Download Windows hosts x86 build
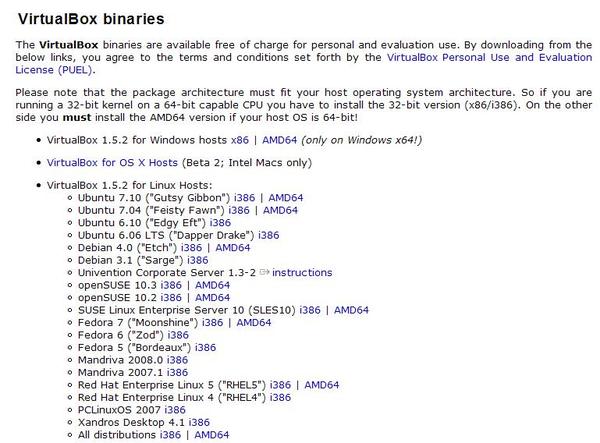Viewport: 600px width, 443px height. pyautogui.click(x=240, y=140)
